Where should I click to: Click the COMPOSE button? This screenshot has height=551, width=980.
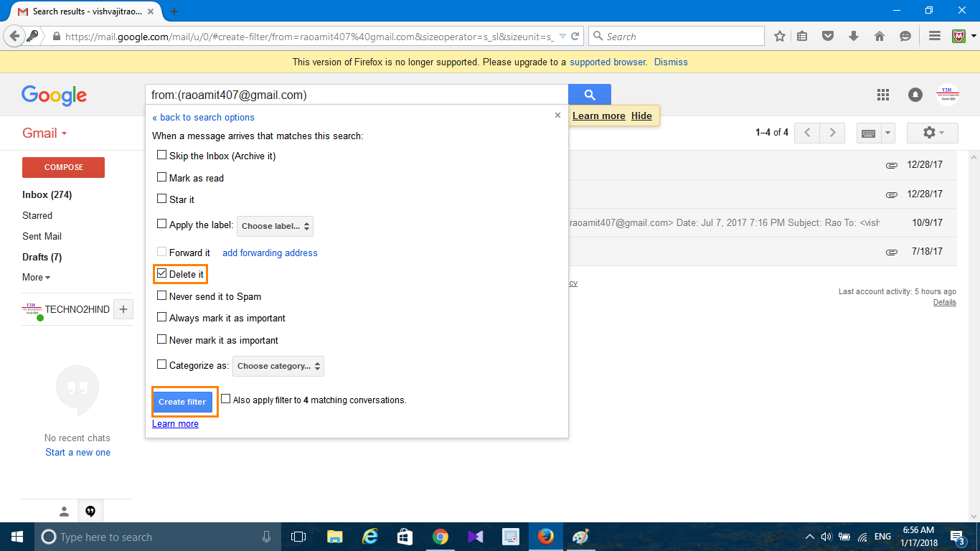point(64,167)
